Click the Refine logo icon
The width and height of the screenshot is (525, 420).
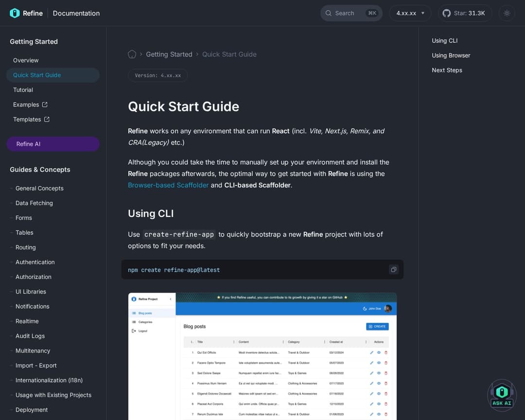[15, 13]
